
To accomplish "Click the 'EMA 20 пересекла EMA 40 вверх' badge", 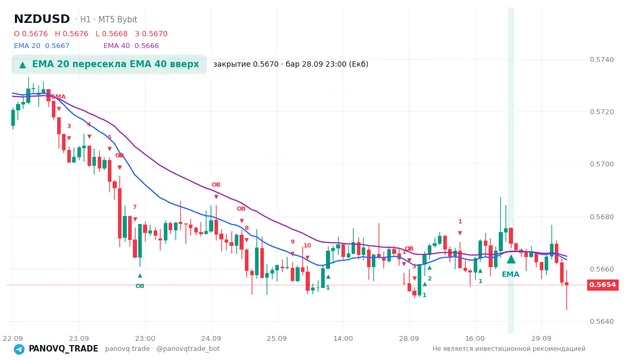I will [109, 64].
